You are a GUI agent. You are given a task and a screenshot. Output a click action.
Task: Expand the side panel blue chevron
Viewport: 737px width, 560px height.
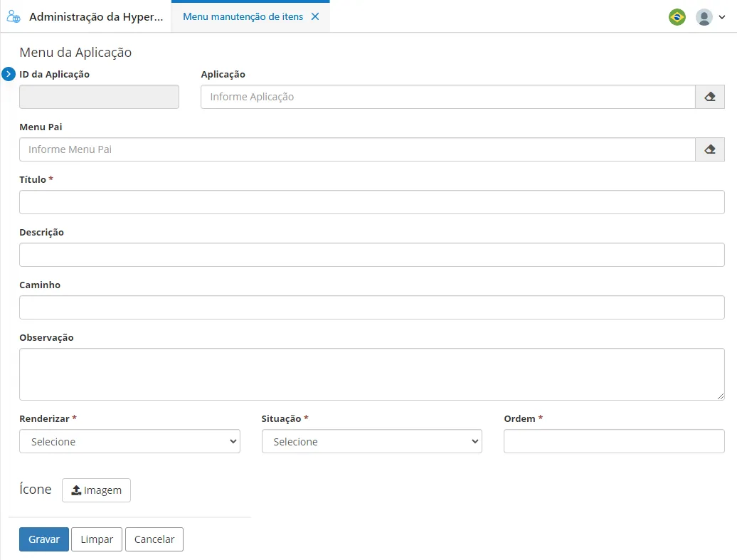(9, 74)
